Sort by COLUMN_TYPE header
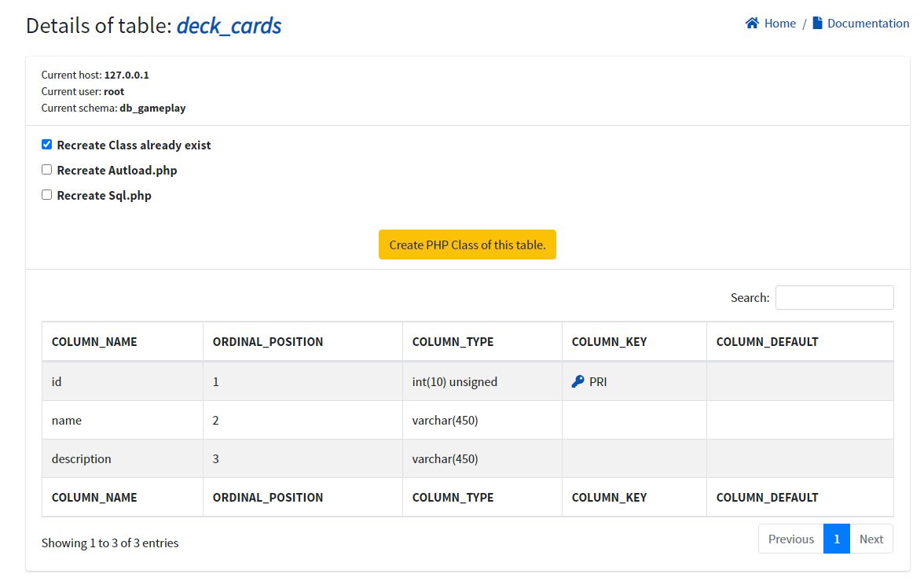 (x=453, y=342)
